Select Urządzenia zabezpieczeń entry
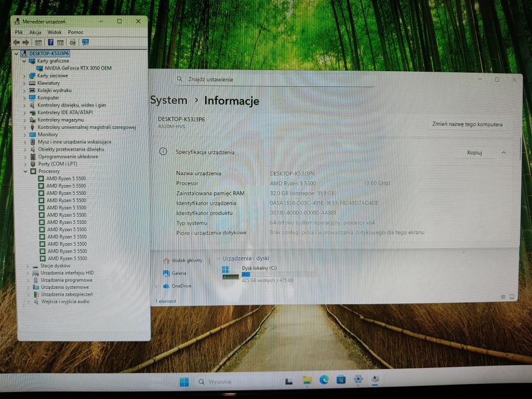 (67, 295)
